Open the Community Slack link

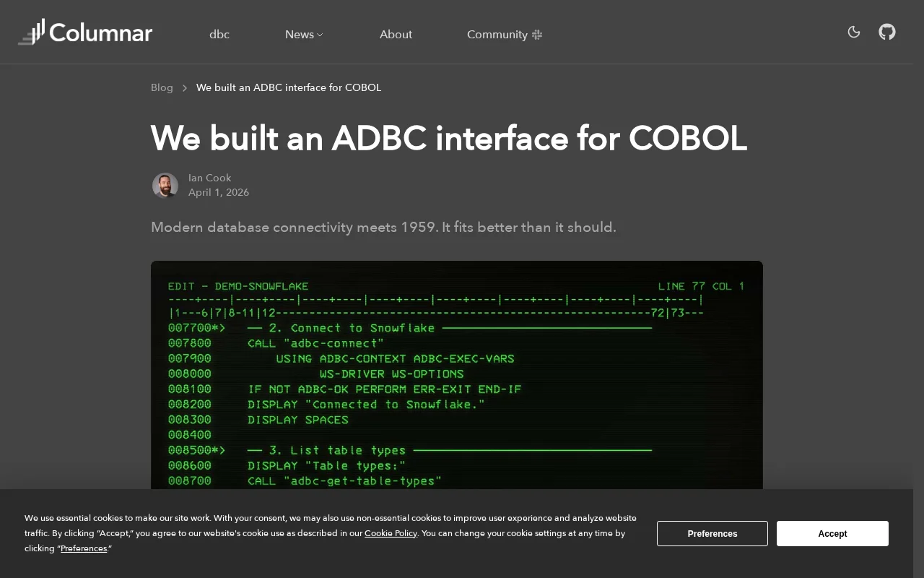505,34
